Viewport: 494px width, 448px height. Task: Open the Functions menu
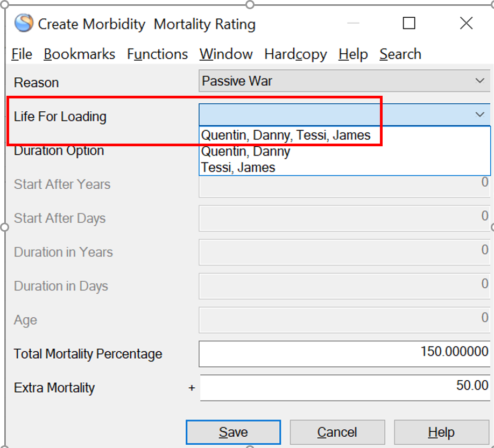(157, 54)
